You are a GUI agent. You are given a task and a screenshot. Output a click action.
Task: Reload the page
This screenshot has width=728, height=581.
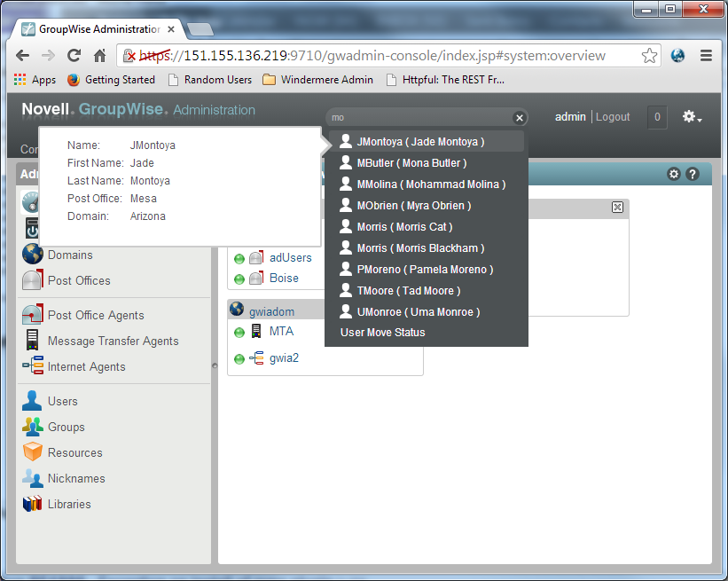click(74, 56)
